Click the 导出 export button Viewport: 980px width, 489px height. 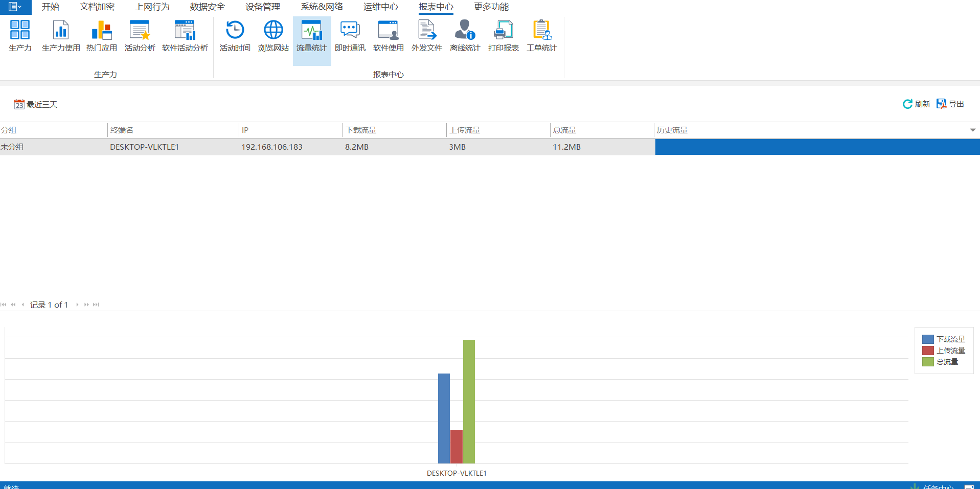click(x=950, y=104)
